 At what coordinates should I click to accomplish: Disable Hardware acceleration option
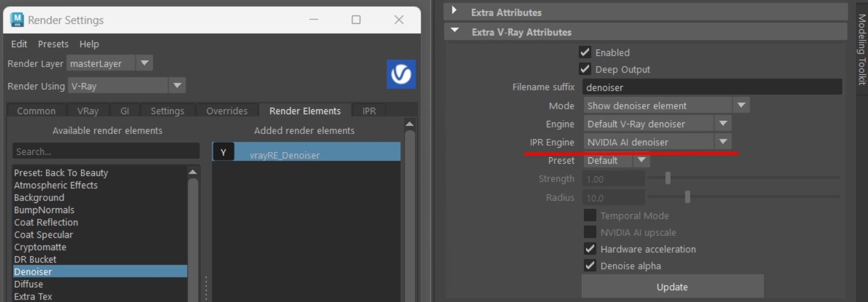coord(590,249)
